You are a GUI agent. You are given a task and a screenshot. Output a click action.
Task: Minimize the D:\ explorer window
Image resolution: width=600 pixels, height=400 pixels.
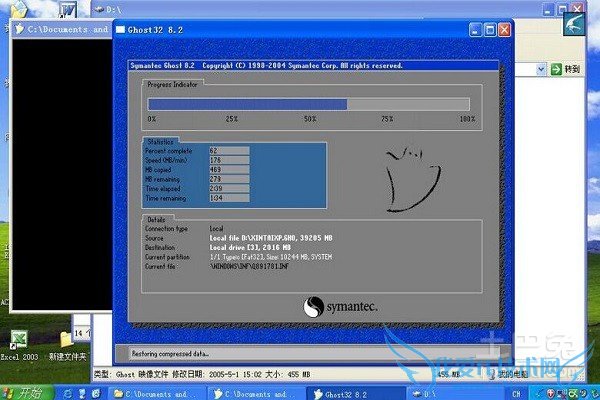[x=548, y=9]
